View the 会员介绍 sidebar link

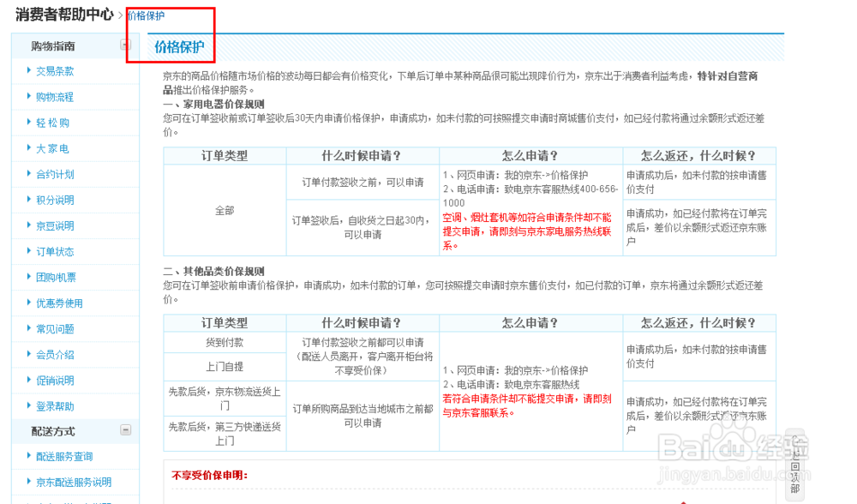[55, 354]
